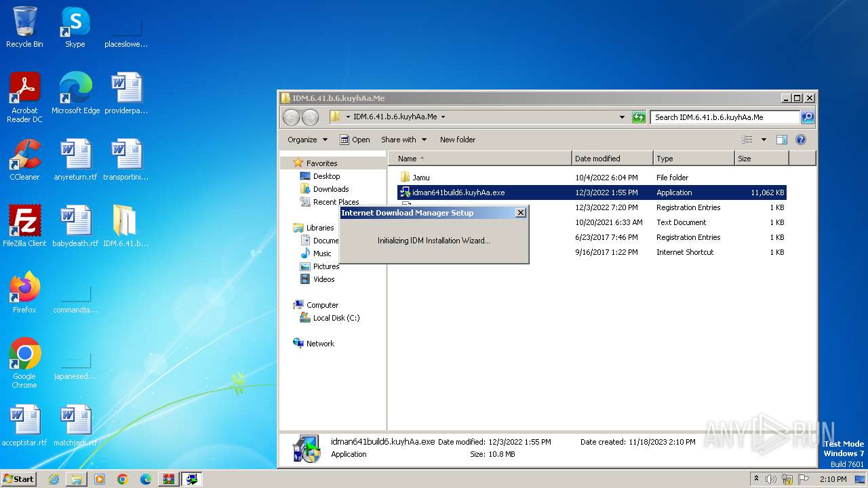Viewport: 868px width, 488px height.
Task: Click the Explorer Back navigation button
Action: tap(291, 117)
